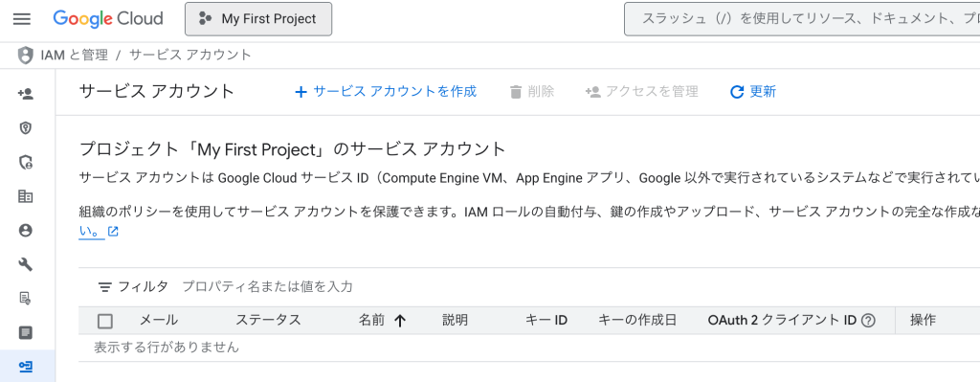This screenshot has width=980, height=382.
Task: Click サービス アカウントを作成 button
Action: [x=386, y=92]
